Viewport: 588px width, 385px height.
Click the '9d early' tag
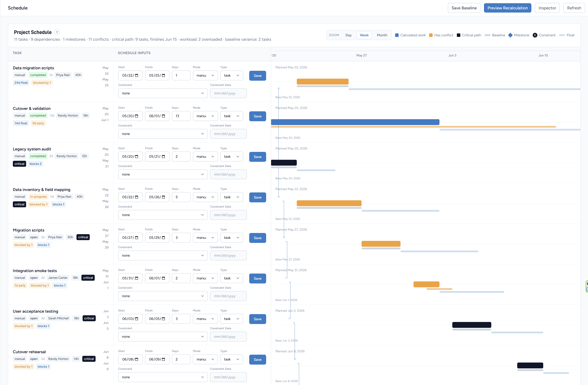[x=38, y=123]
